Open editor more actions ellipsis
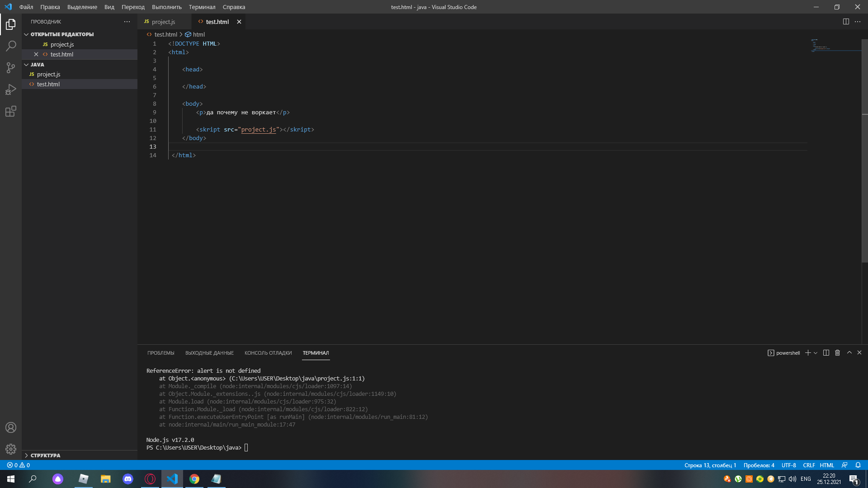868x488 pixels. [858, 22]
